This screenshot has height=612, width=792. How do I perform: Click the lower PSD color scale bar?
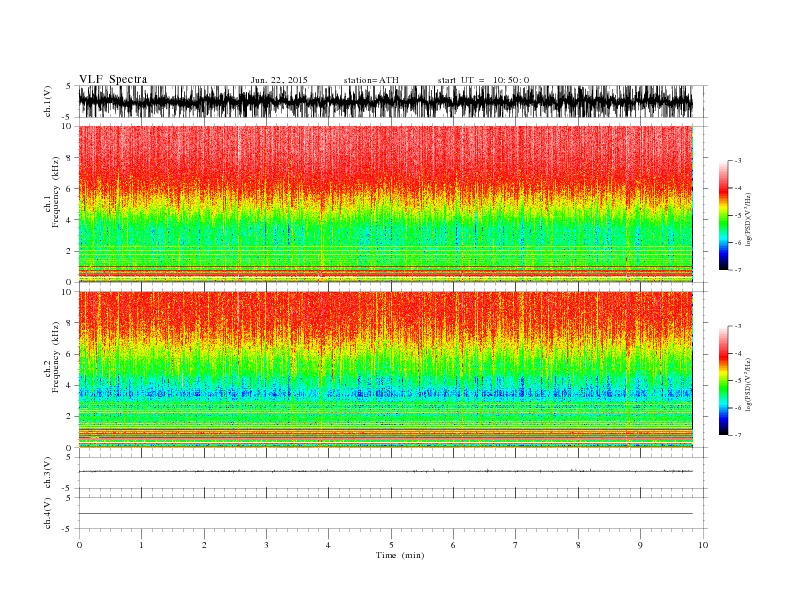pos(723,380)
